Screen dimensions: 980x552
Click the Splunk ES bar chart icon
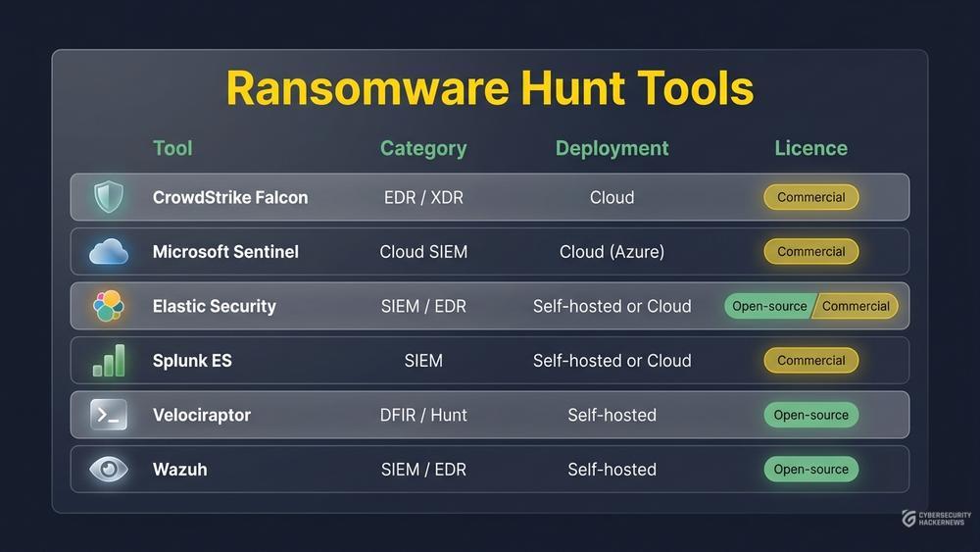point(109,360)
